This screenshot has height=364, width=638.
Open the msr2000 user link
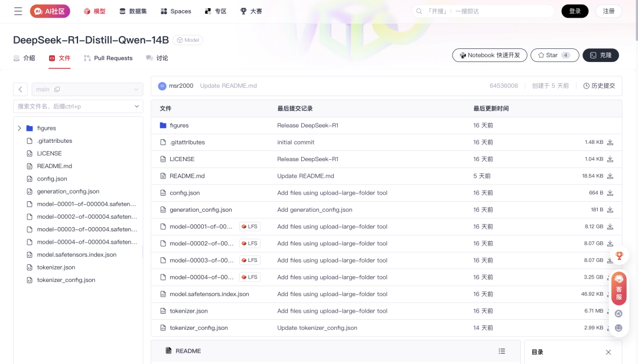[x=181, y=86]
